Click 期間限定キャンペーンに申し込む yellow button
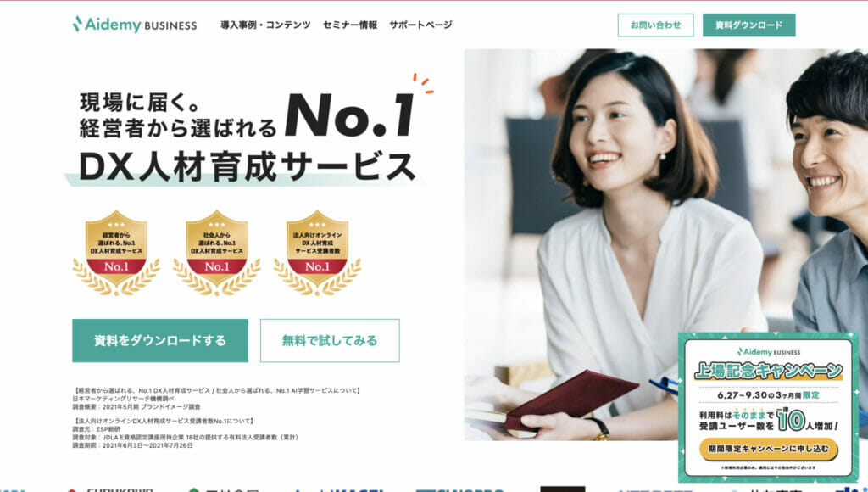This screenshot has width=868, height=492. (768, 449)
